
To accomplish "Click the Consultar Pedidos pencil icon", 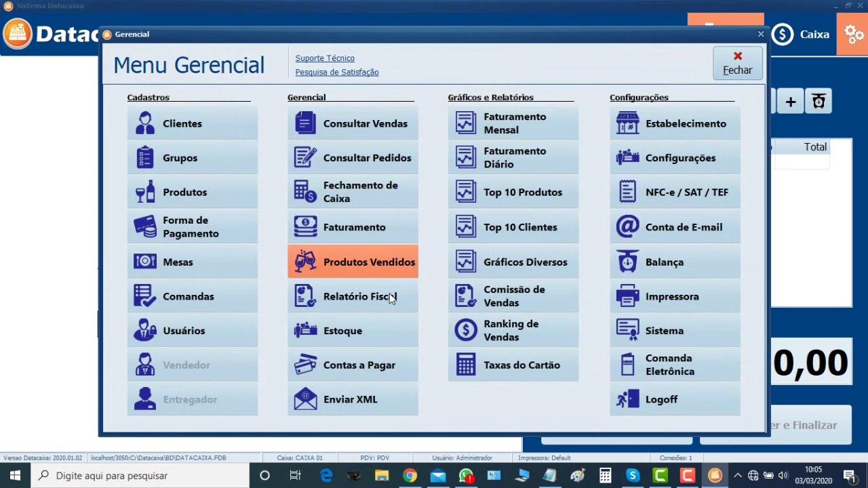I will [305, 158].
